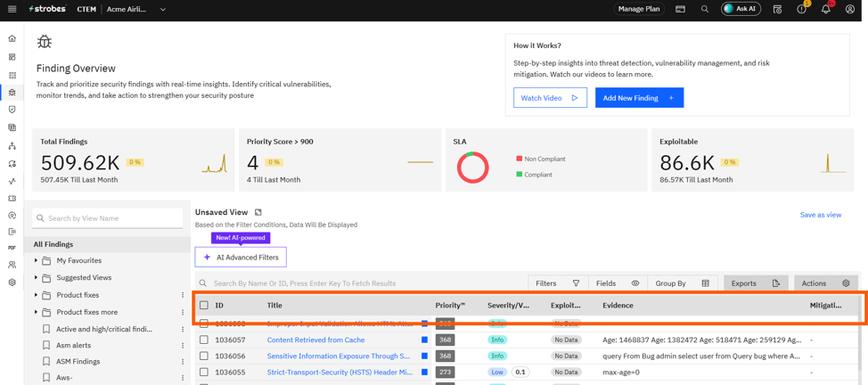Open the three-dot menu for Product fixes
868x385 pixels.
183,295
